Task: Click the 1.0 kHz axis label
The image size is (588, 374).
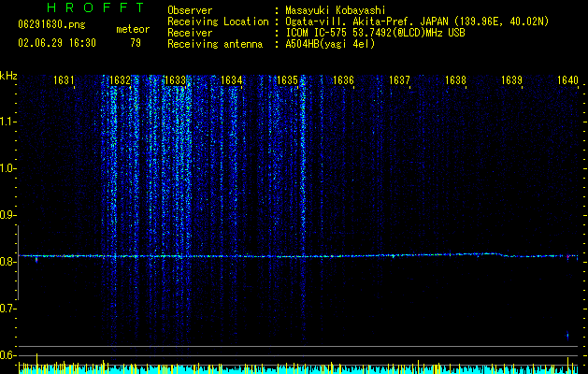Action: pyautogui.click(x=7, y=168)
